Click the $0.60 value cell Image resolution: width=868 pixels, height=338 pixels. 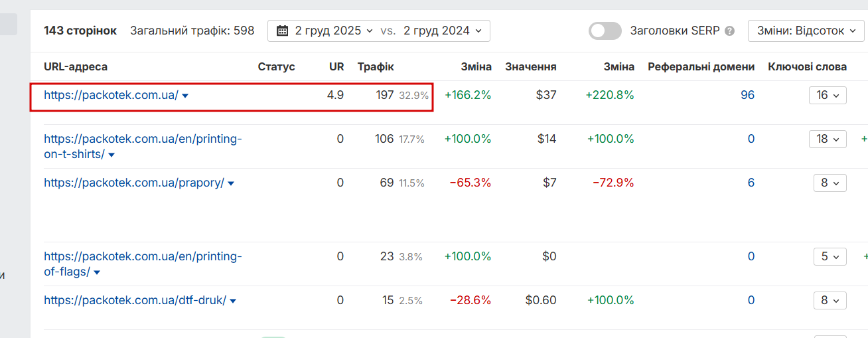point(541,300)
